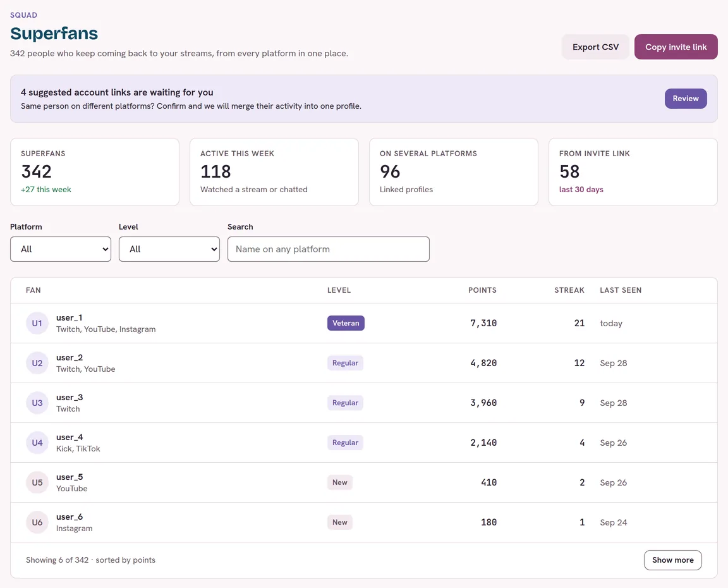Copy the invite link
Screen dimensions: 728x588
click(x=676, y=47)
